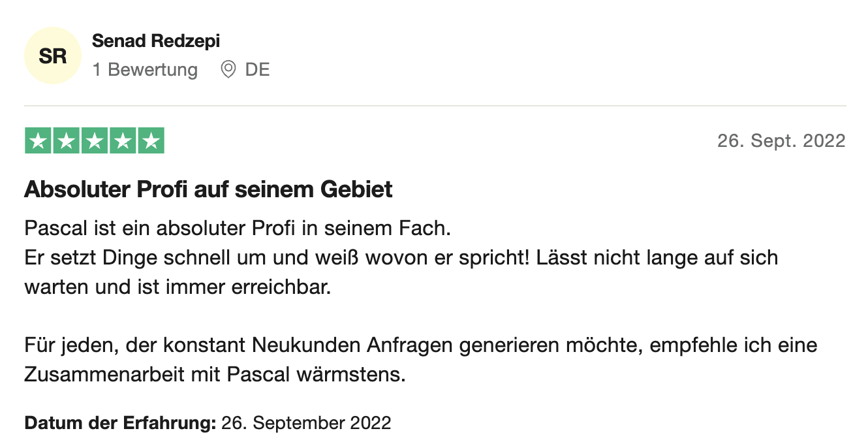Screen dimensions: 868x448
Task: Open review title 'Absoluter Profi auf seinem Gebiet'
Action: [x=208, y=189]
